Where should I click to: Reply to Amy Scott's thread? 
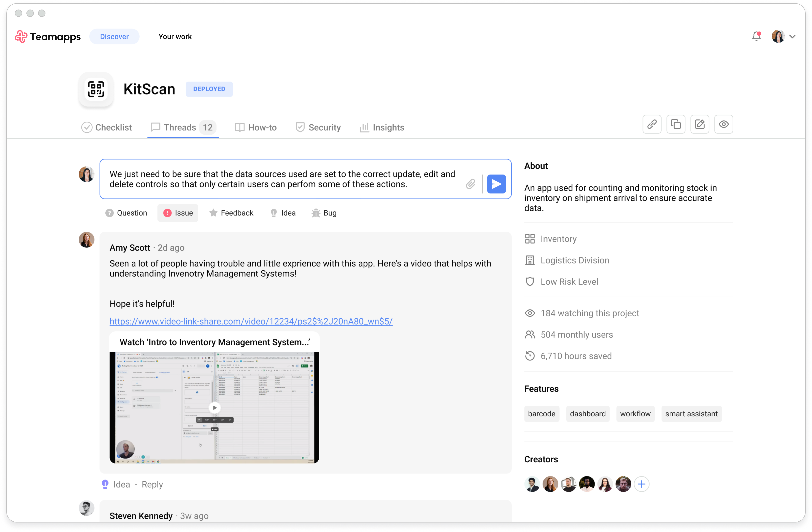[152, 485]
